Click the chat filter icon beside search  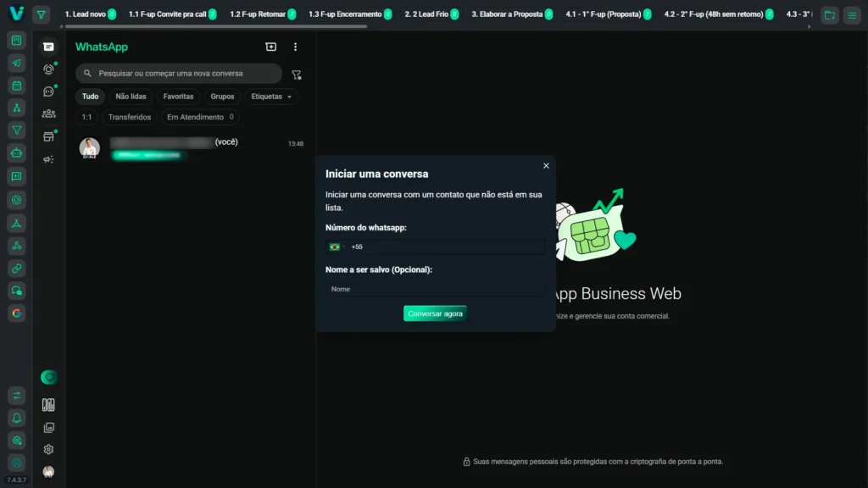point(296,75)
